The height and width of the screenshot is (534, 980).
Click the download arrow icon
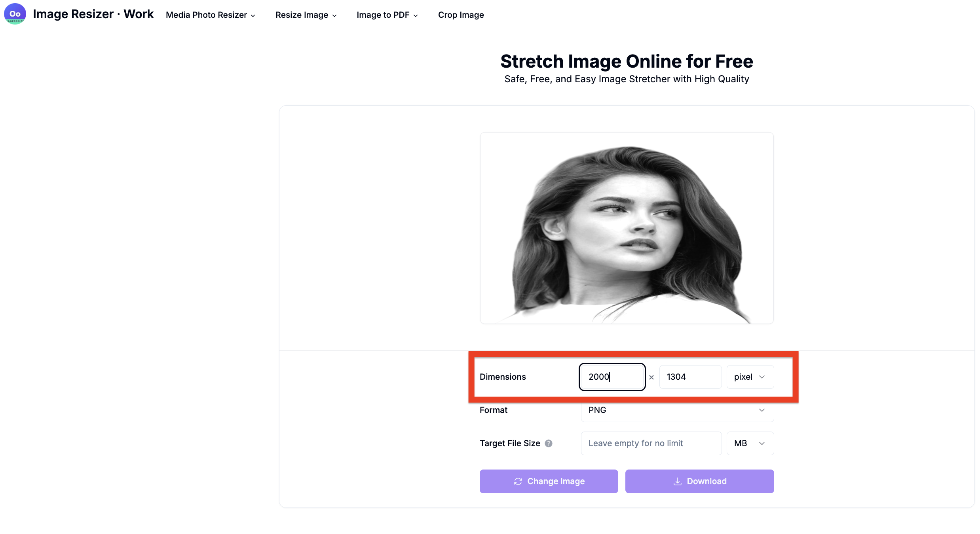pos(677,481)
